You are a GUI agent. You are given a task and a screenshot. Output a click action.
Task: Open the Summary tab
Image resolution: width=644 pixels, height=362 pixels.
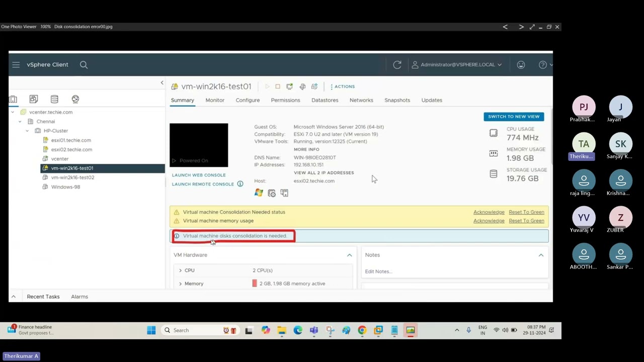182,100
